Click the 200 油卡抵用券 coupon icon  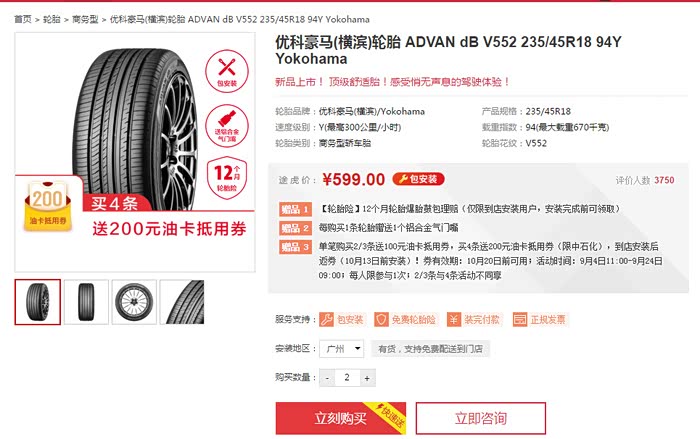48,205
